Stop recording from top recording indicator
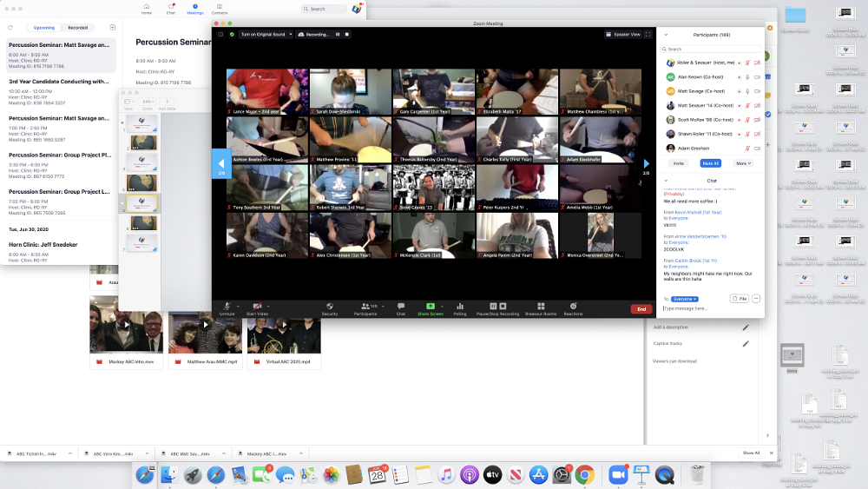868x489 pixels. [347, 35]
